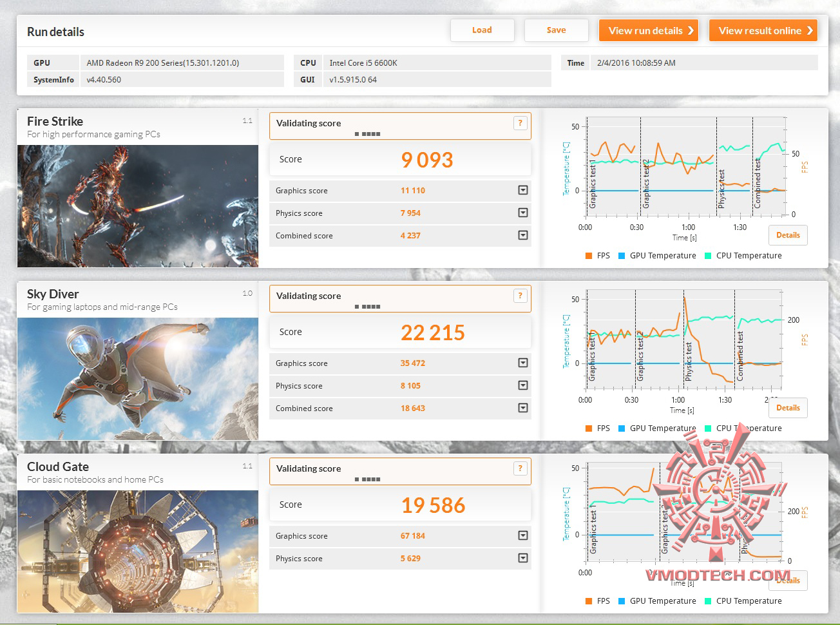Click the Fire Strike Validating score label
Screen dimensions: 840x625
309,123
